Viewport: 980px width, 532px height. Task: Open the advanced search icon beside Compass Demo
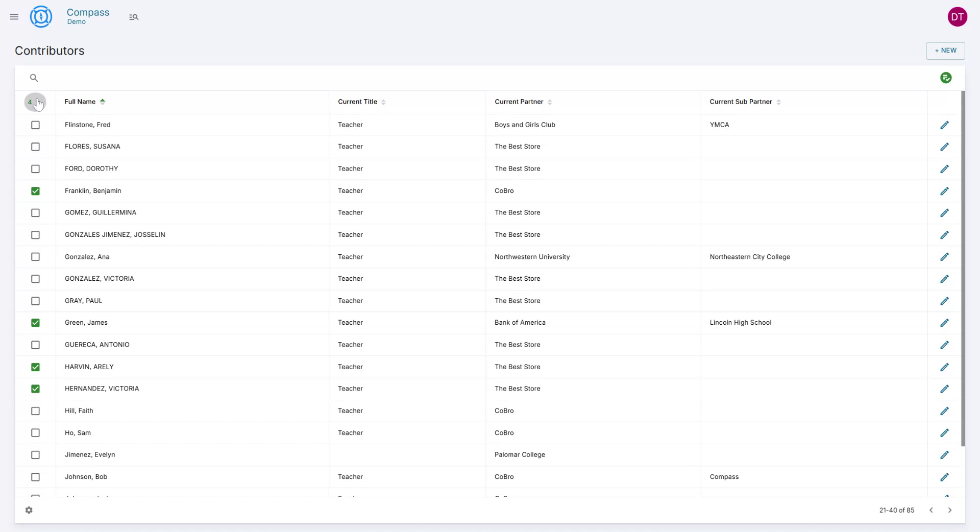[x=134, y=16]
